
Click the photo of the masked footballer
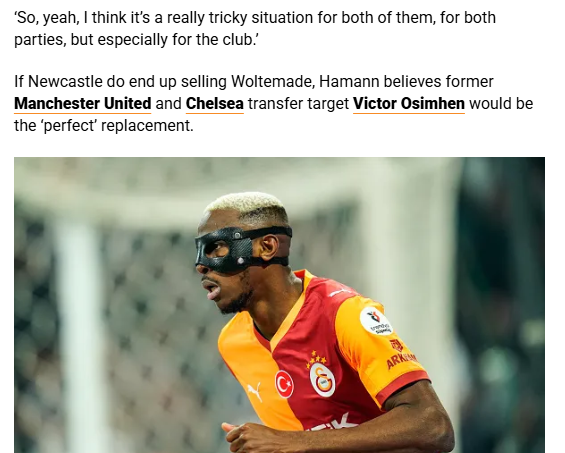279,305
